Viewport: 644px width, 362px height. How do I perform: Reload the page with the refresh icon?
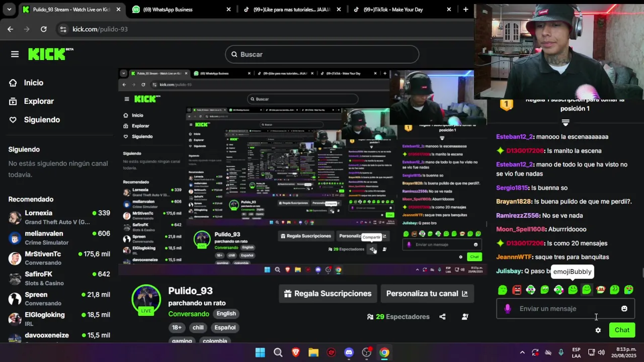point(43,29)
